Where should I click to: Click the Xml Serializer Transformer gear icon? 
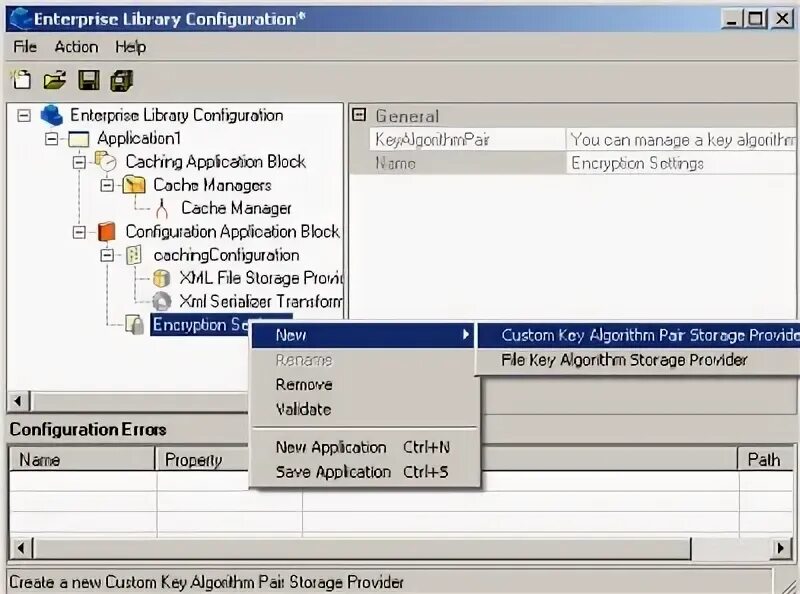(162, 301)
